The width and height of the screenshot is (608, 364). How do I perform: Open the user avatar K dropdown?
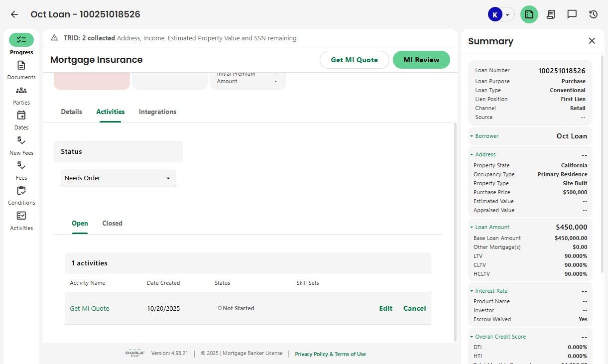tap(501, 14)
